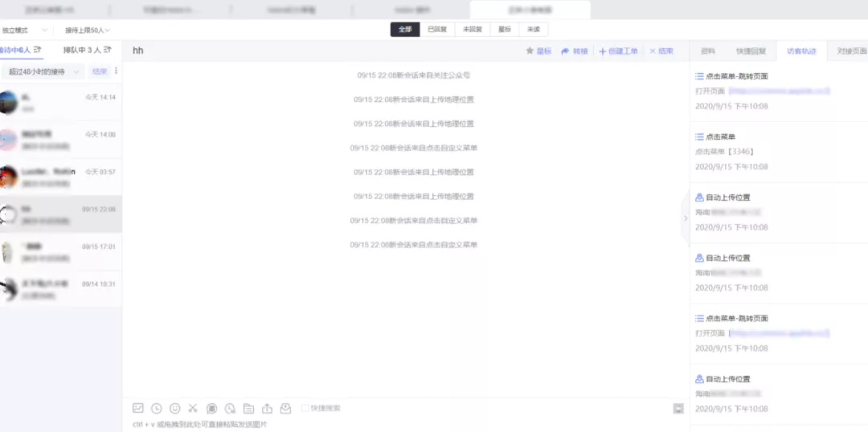Collapse the right side panel arrow
The height and width of the screenshot is (432, 868).
[x=686, y=218]
